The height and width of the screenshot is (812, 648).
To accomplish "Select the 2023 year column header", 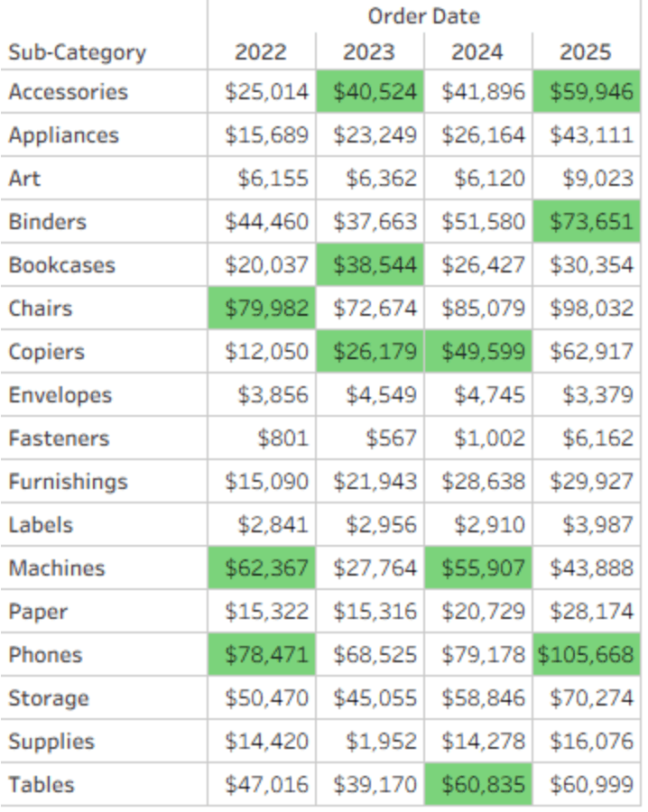I will [369, 52].
